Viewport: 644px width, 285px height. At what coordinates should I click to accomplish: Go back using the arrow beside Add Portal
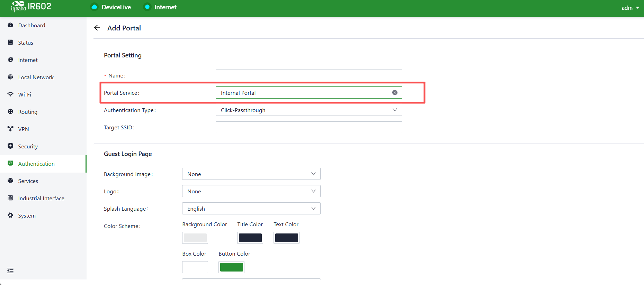click(x=97, y=28)
